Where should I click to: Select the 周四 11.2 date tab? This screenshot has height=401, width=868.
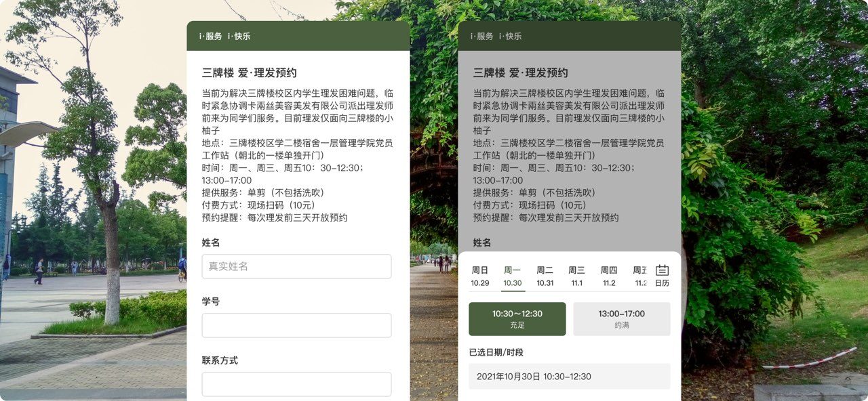click(x=609, y=276)
